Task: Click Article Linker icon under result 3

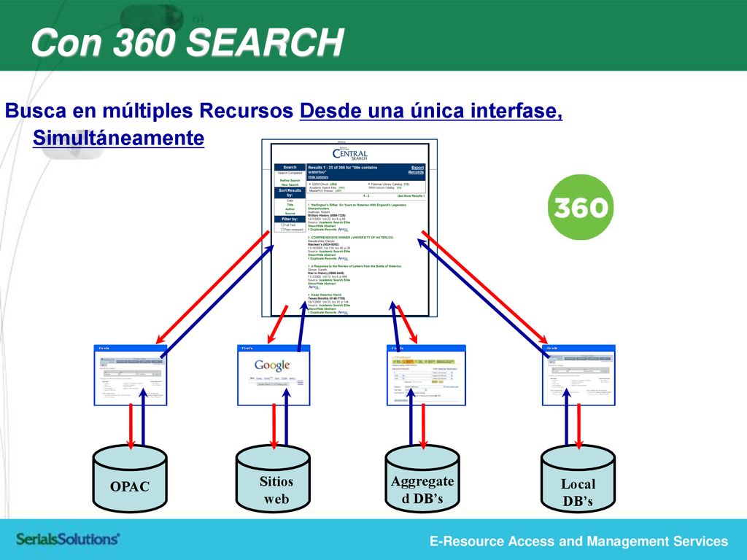Action: [x=314, y=287]
